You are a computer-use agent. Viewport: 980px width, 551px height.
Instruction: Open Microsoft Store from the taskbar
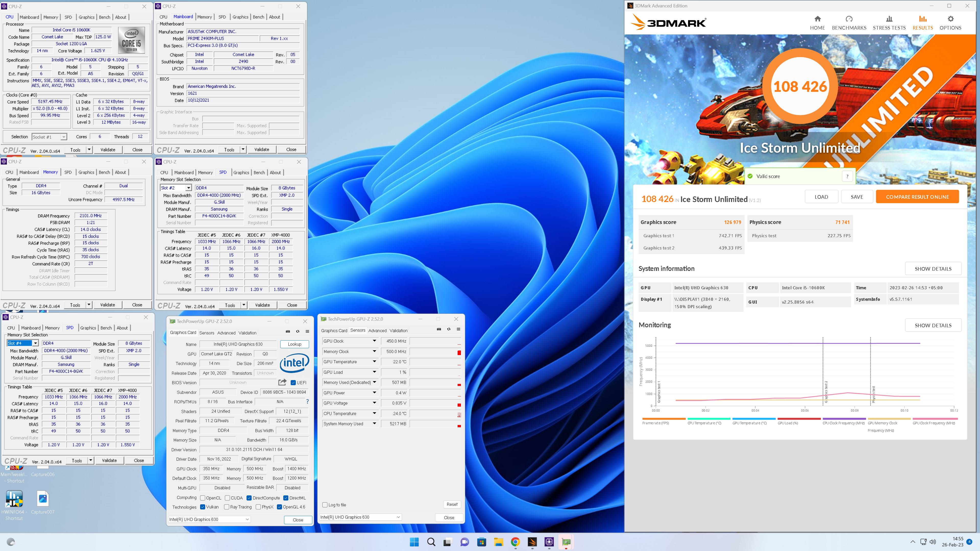coord(482,542)
